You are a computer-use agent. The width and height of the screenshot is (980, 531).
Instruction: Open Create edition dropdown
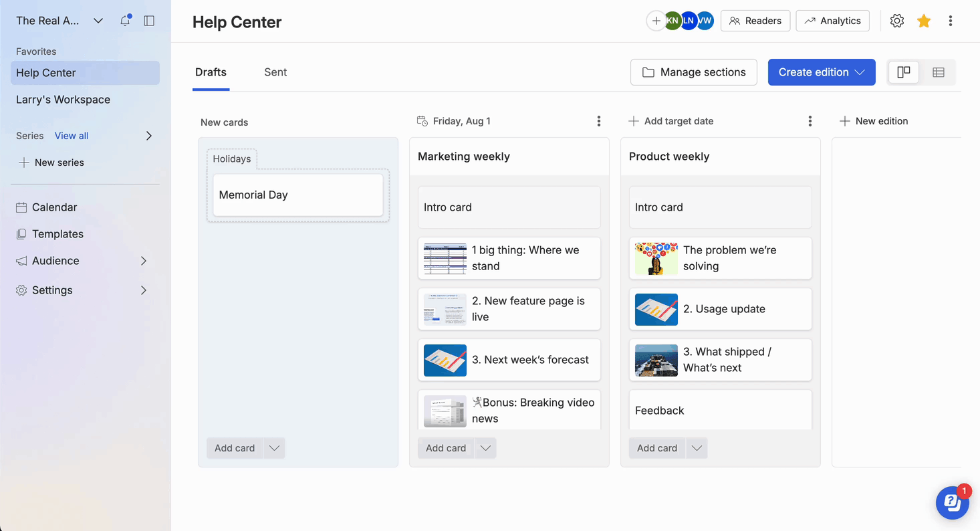point(822,72)
